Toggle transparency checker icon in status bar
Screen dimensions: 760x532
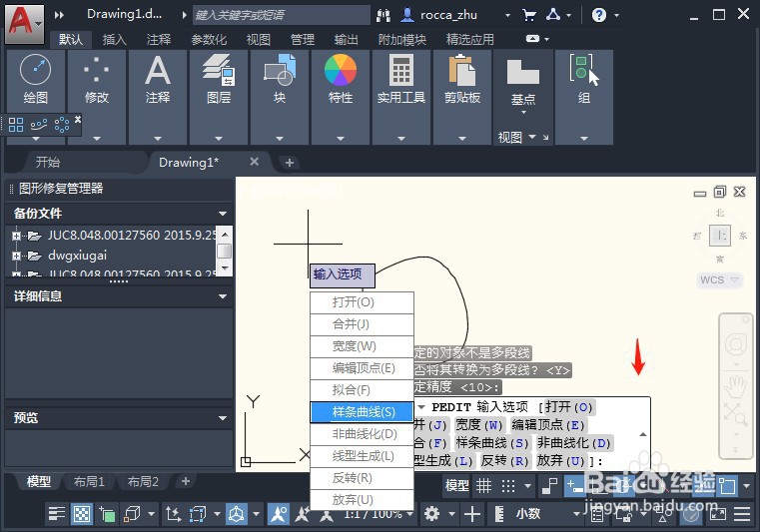click(x=82, y=514)
